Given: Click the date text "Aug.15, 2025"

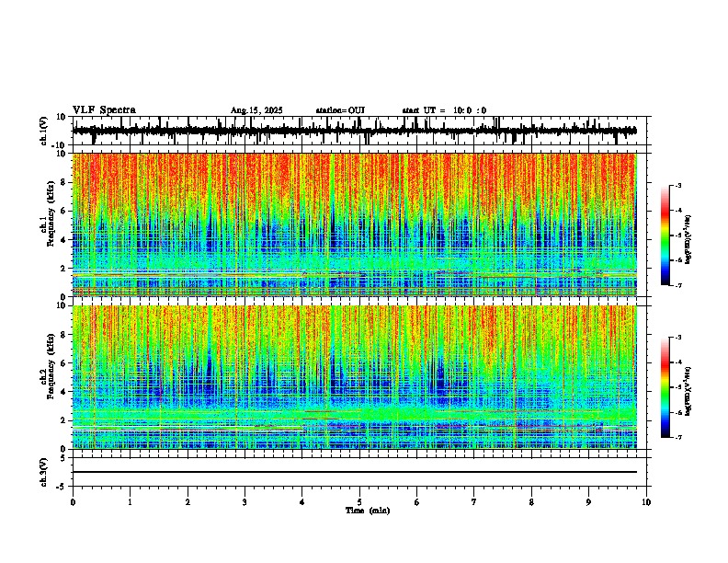Looking at the screenshot, I should (256, 110).
